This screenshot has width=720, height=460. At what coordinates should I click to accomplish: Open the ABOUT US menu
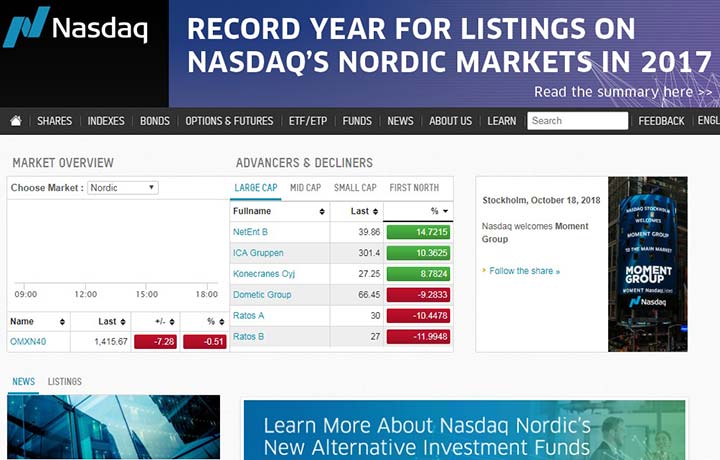[x=450, y=121]
